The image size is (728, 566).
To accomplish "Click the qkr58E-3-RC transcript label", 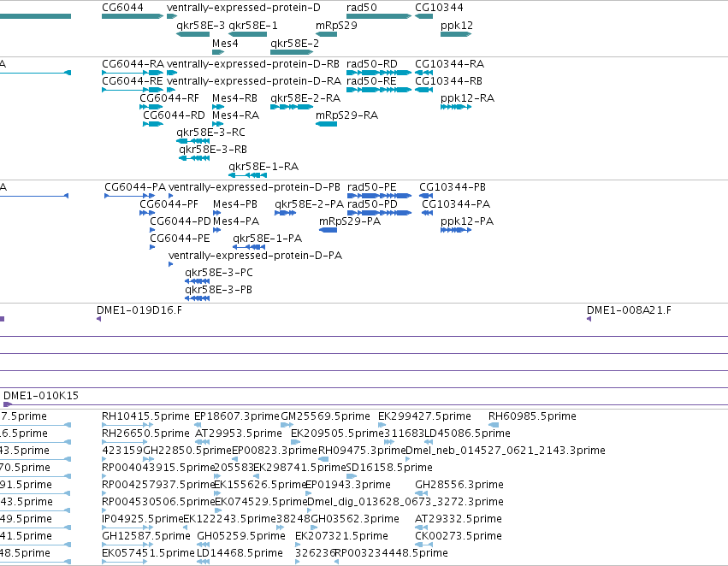I will point(210,133).
